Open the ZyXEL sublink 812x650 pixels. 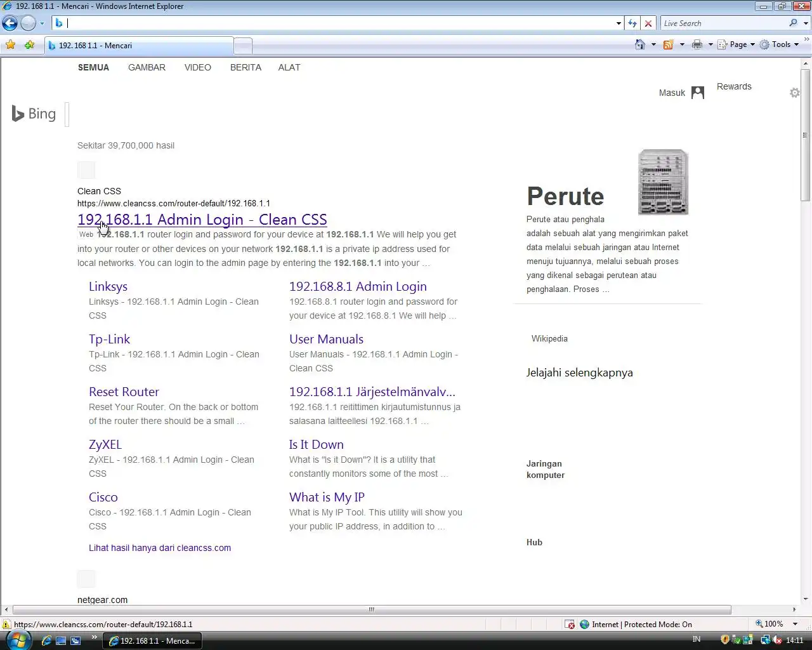coord(105,444)
